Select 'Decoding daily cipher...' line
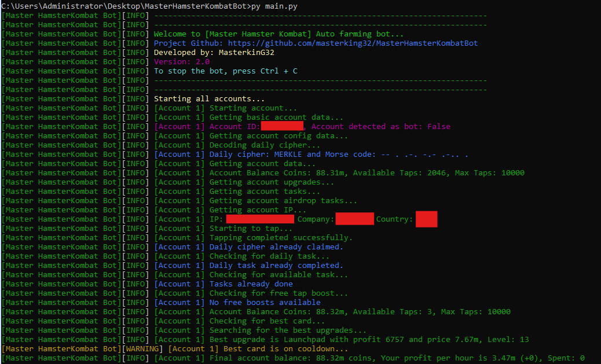601x364 pixels. 265,145
